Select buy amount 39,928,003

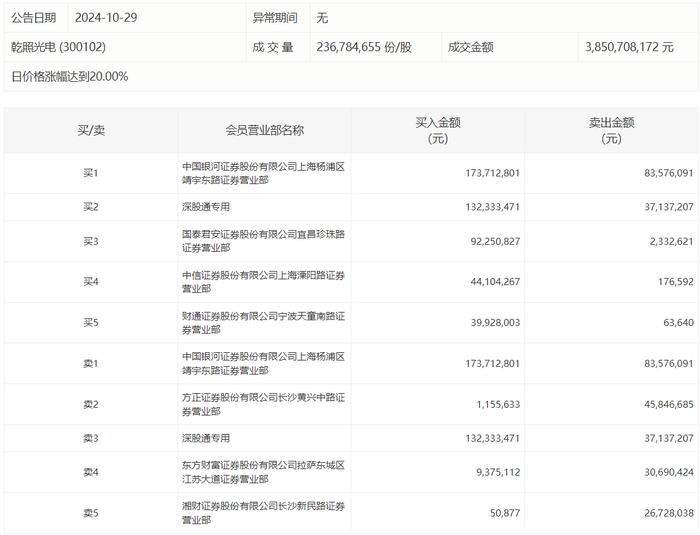[495, 322]
